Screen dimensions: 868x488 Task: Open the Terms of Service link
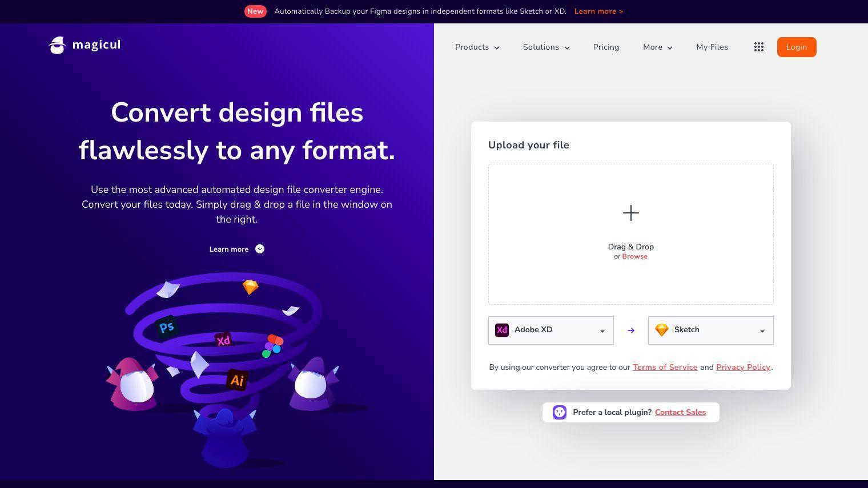click(x=665, y=368)
